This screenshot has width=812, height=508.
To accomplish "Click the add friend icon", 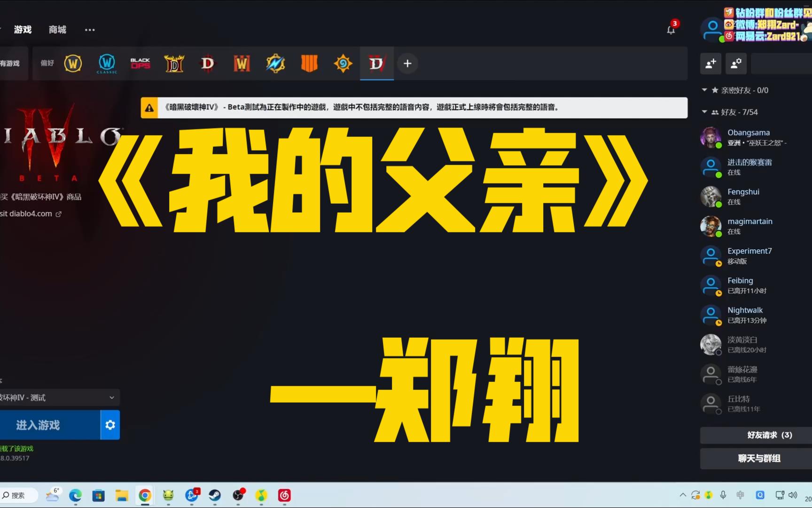I will pyautogui.click(x=710, y=63).
